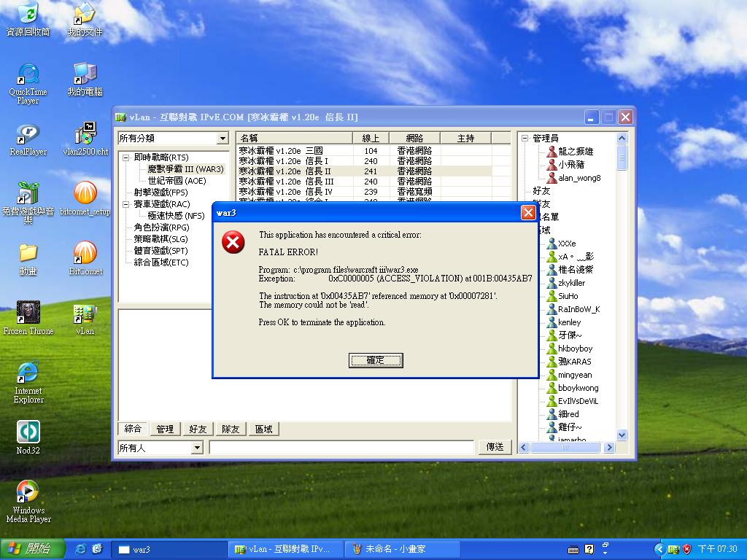747x560 pixels.
Task: Select the My Computer (我的電腦) desktop icon
Action: coord(85,80)
